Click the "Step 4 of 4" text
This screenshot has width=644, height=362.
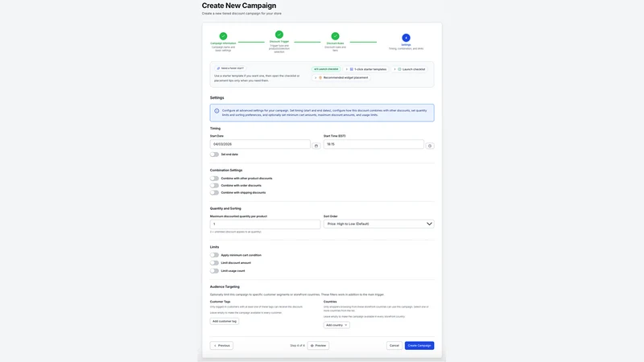pos(297,346)
